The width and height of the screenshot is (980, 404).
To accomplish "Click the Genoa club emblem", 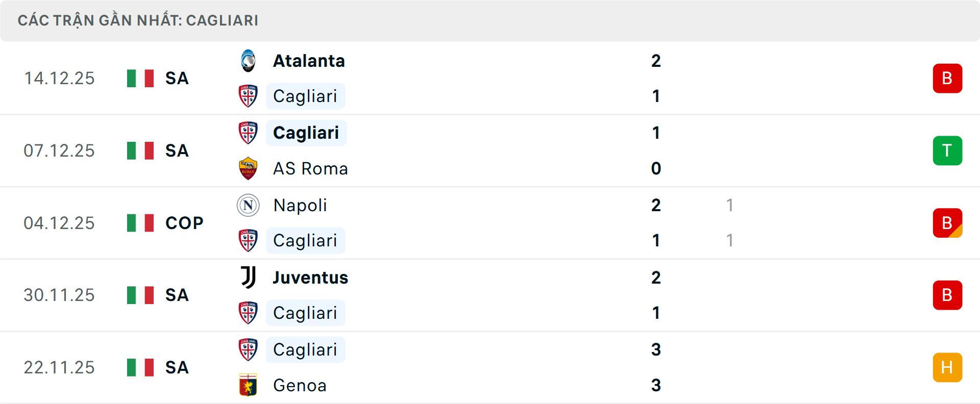I will pyautogui.click(x=248, y=386).
